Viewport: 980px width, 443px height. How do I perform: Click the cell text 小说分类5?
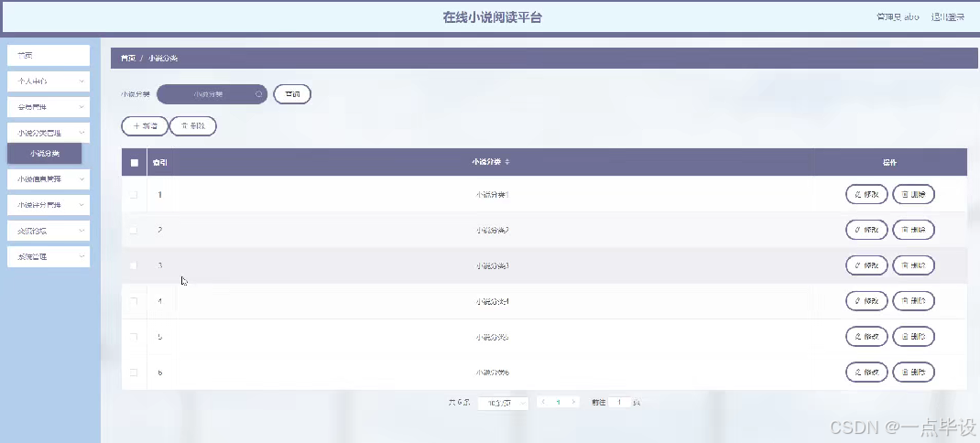(493, 337)
